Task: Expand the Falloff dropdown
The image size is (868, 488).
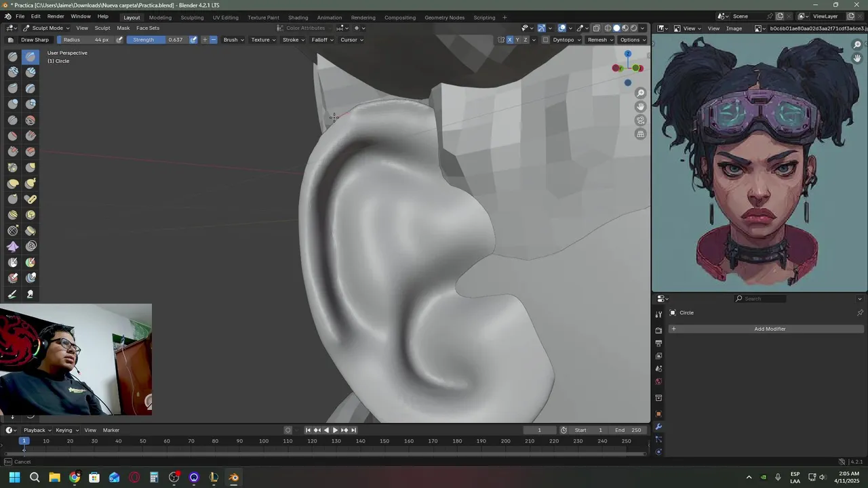Action: tap(322, 40)
